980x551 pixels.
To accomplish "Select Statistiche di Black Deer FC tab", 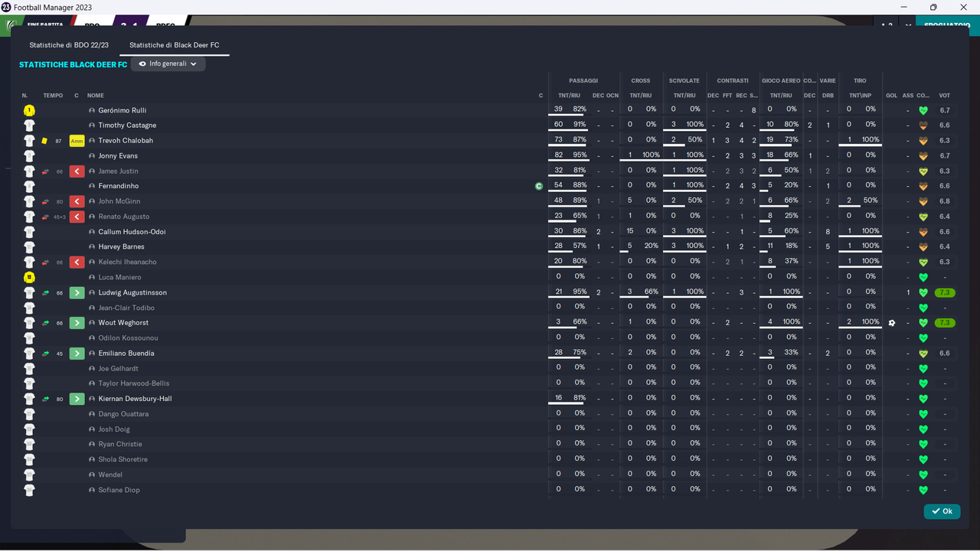I will [x=174, y=45].
